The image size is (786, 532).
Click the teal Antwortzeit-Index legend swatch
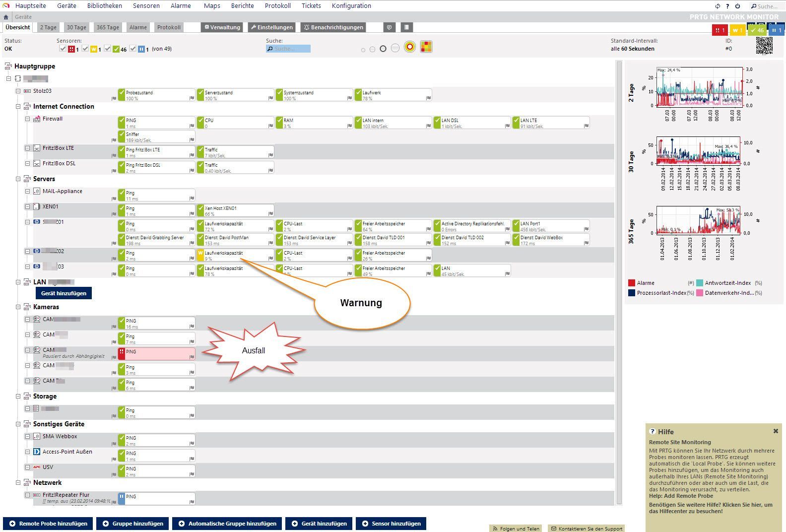coord(700,283)
